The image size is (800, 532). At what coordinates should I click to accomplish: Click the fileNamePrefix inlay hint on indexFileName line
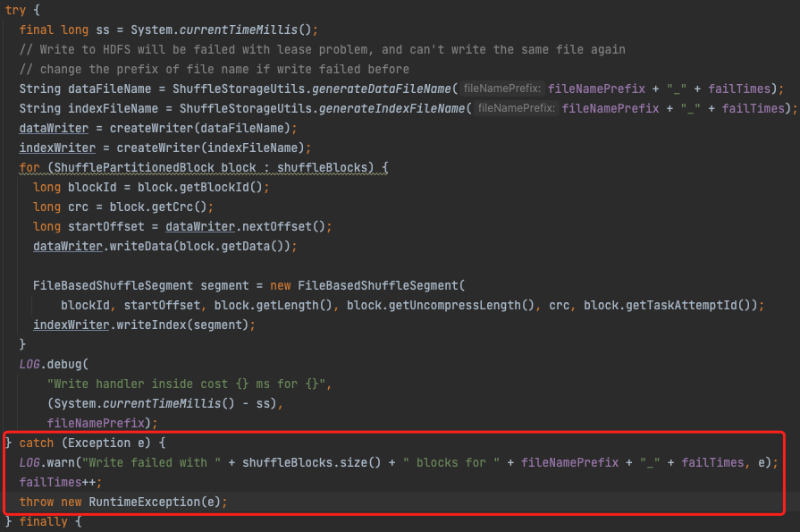click(517, 108)
